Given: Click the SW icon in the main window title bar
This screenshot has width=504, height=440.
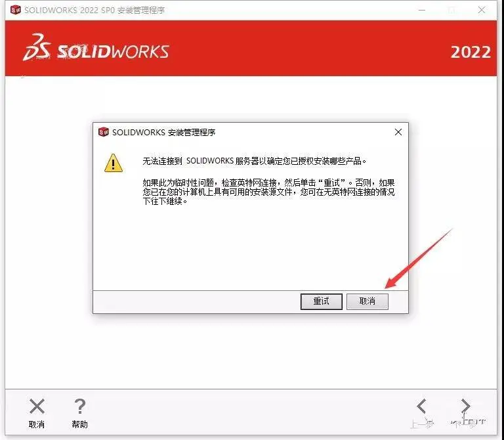Looking at the screenshot, I should (16, 10).
